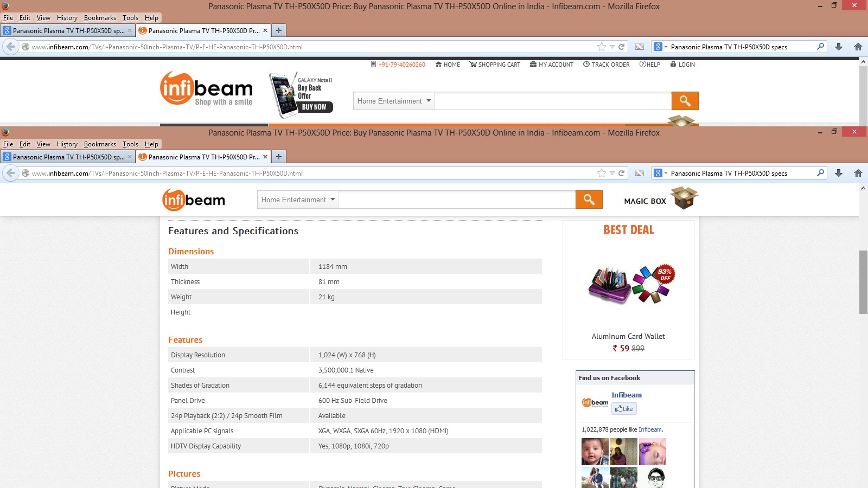The height and width of the screenshot is (488, 868).
Task: Click Infibeam 'Shop with a smile' logo, top window
Action: click(207, 88)
